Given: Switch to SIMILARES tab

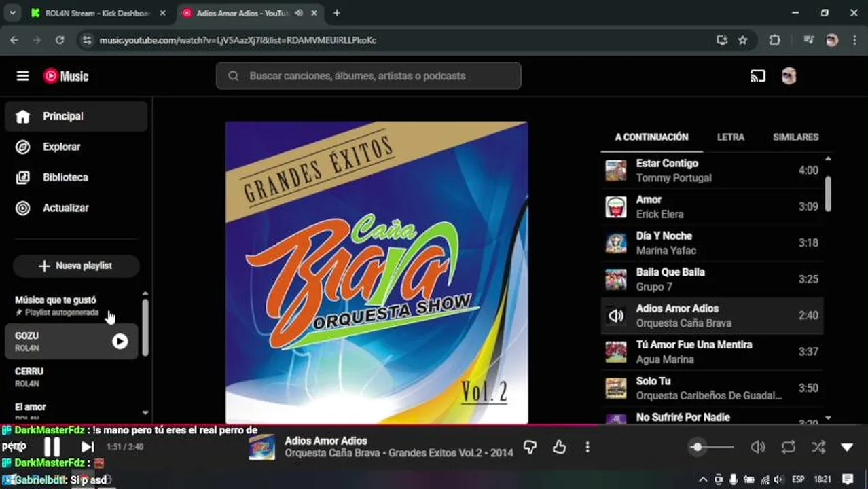Looking at the screenshot, I should pos(795,137).
